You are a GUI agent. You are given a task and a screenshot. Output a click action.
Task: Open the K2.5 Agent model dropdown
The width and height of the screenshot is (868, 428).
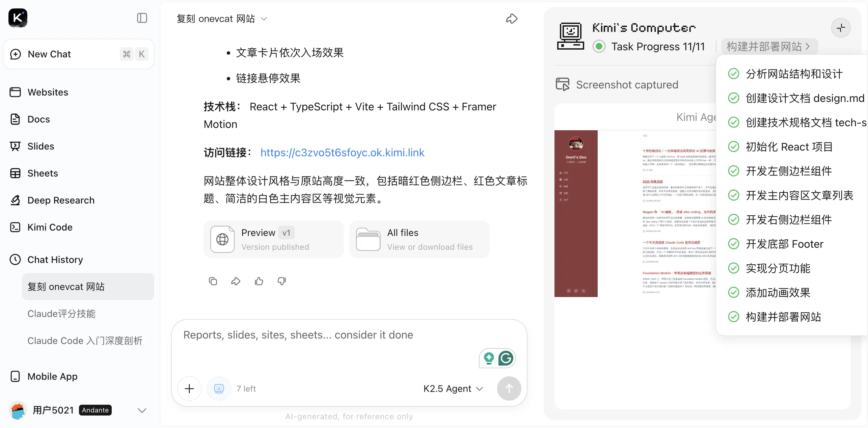point(453,389)
